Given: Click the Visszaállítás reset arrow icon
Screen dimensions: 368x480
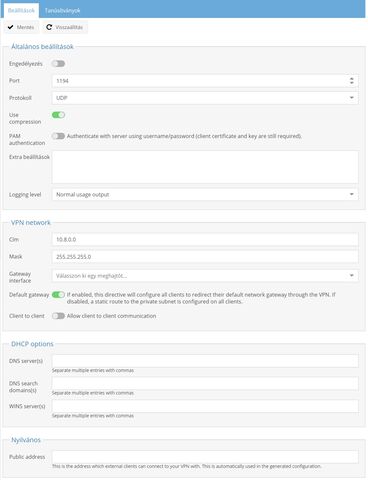Looking at the screenshot, I should pos(49,27).
